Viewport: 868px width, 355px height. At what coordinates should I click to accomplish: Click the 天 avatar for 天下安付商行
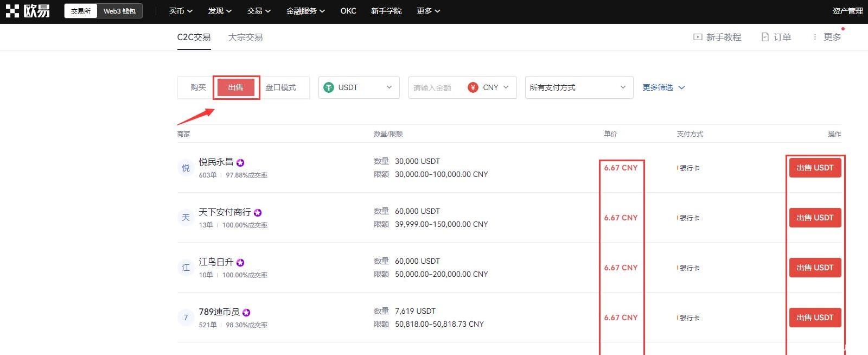[186, 218]
